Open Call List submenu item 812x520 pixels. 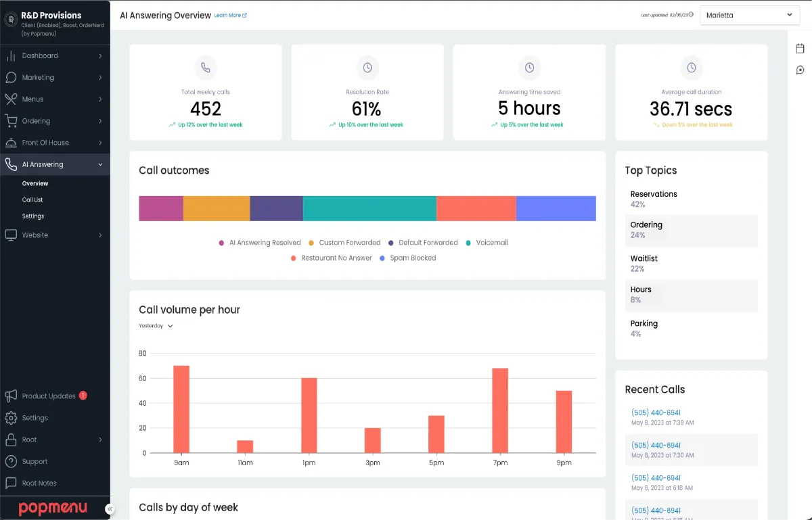click(x=32, y=199)
